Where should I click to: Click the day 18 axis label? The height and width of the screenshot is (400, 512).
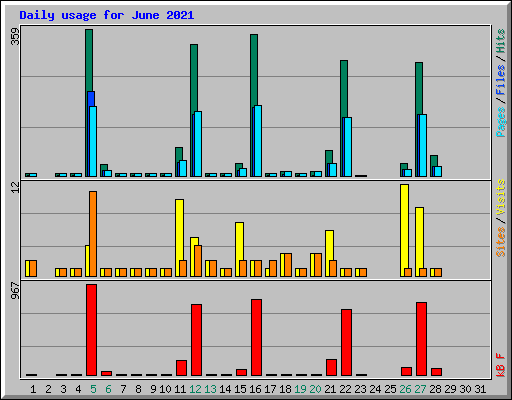click(285, 389)
